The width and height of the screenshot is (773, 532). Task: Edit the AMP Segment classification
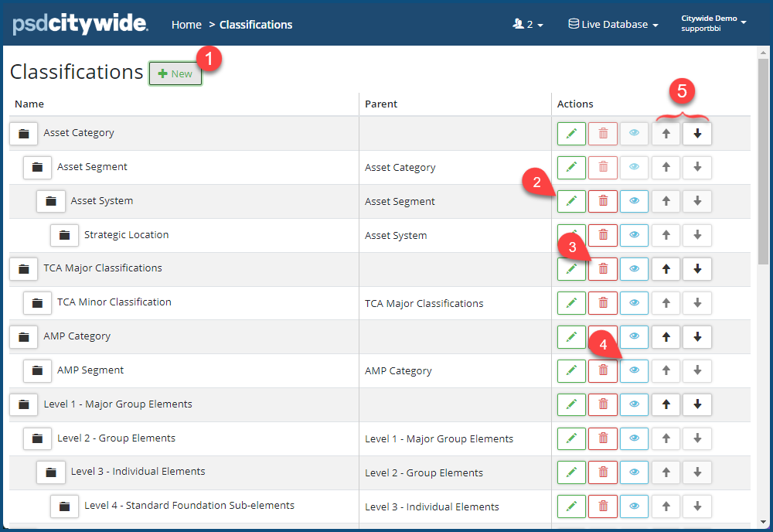coord(571,370)
